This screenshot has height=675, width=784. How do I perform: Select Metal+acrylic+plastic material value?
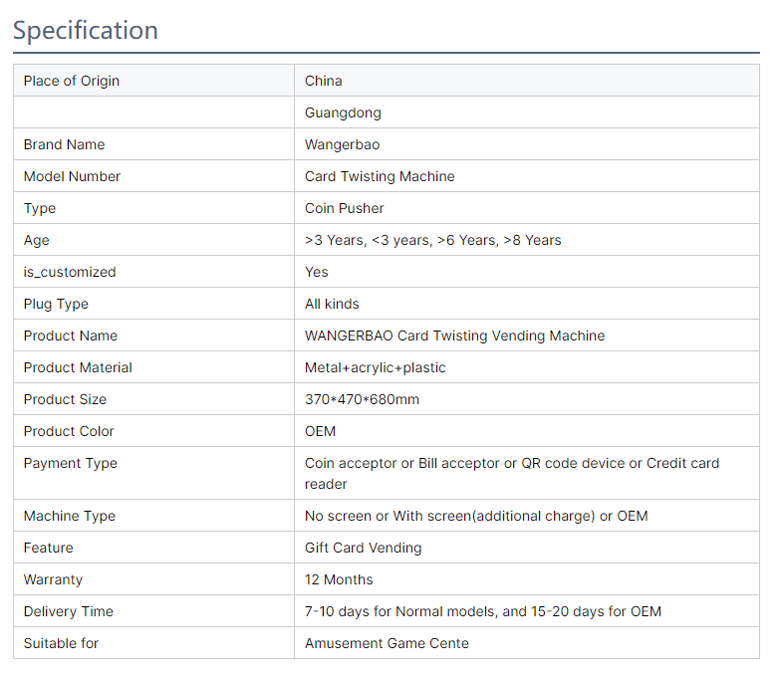376,367
